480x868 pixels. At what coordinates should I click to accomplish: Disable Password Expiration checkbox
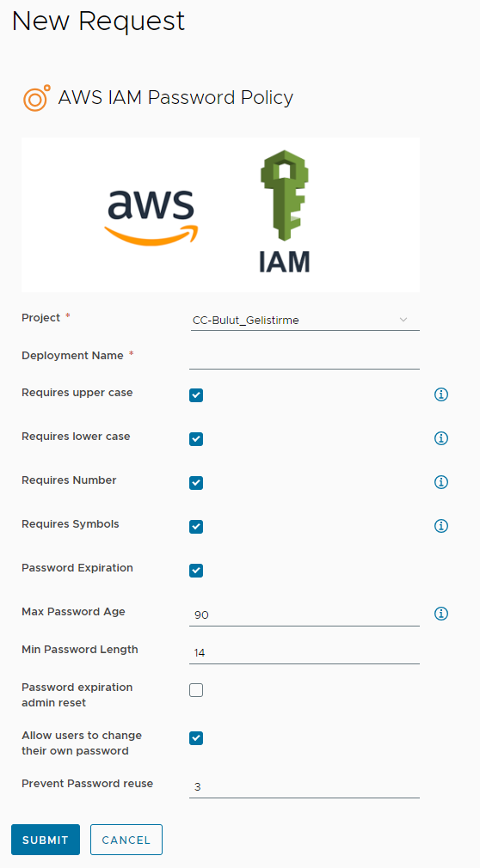tap(196, 570)
